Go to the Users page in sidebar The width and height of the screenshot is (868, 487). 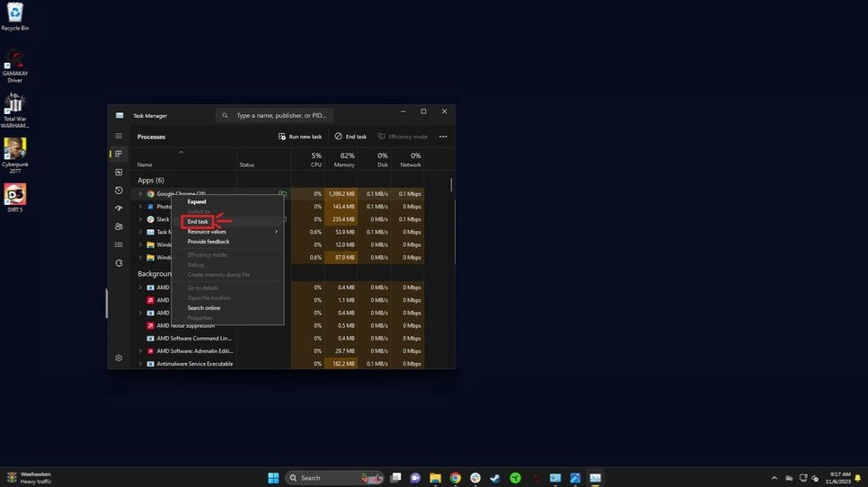click(x=119, y=226)
